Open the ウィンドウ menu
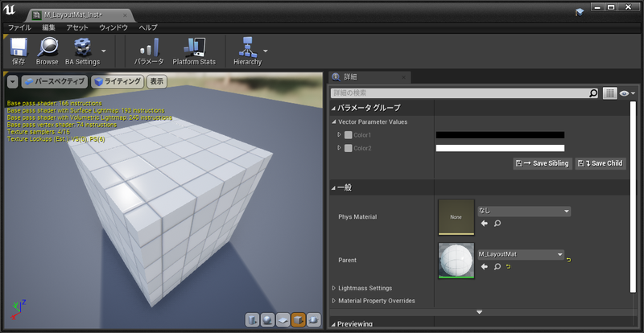 [114, 28]
